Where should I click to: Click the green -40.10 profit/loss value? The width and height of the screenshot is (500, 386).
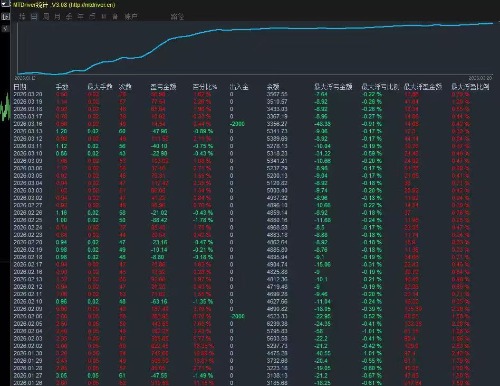(159, 146)
